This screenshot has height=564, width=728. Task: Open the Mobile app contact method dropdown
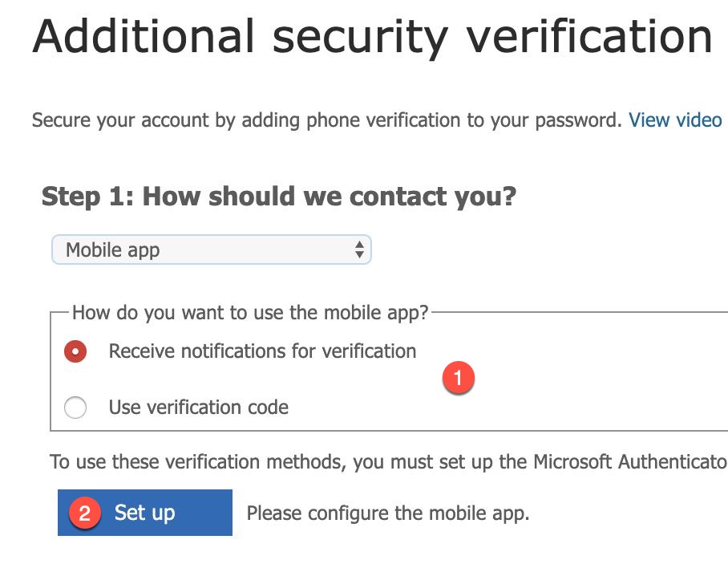pos(211,250)
